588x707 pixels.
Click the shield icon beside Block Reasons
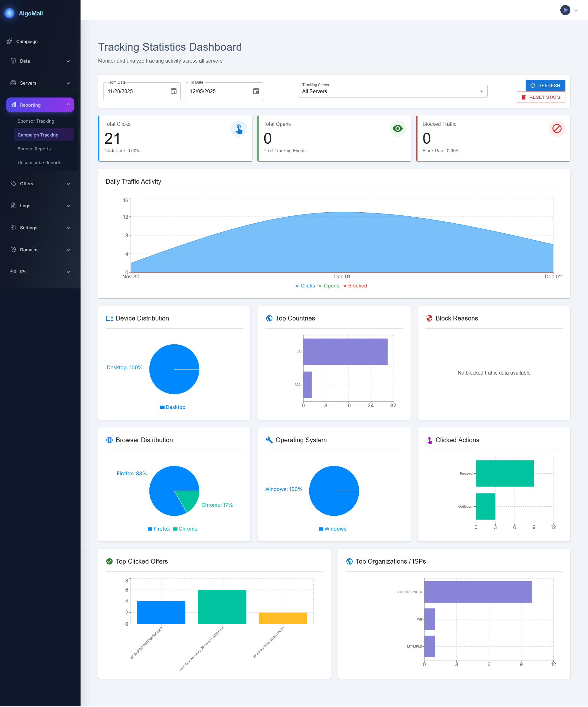[429, 318]
